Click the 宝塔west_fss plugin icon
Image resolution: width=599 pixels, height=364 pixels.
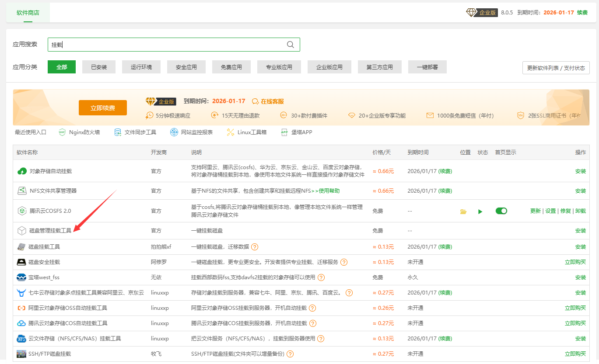pyautogui.click(x=21, y=277)
